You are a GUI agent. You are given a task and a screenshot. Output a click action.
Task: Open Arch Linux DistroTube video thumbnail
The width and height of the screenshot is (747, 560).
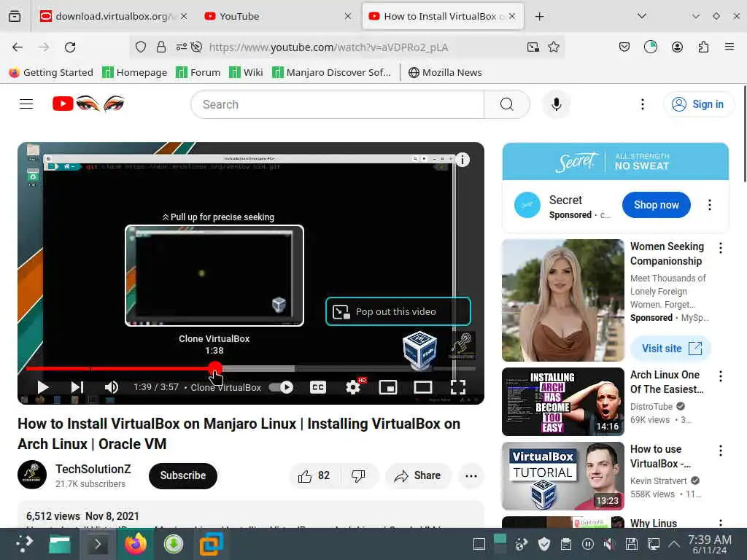coord(562,402)
